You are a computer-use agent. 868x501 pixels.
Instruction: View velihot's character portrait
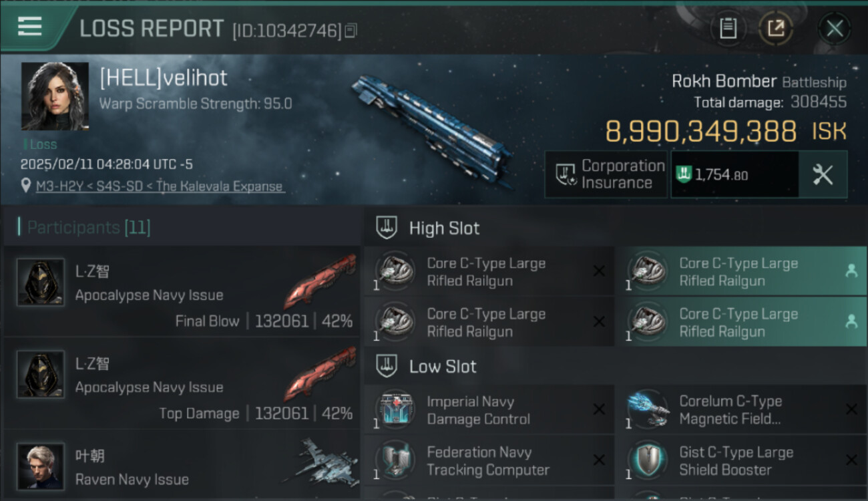click(55, 96)
